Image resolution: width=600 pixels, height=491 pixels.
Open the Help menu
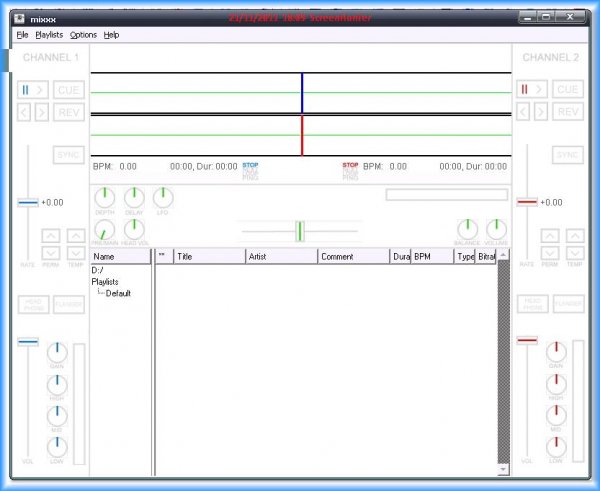coord(111,35)
